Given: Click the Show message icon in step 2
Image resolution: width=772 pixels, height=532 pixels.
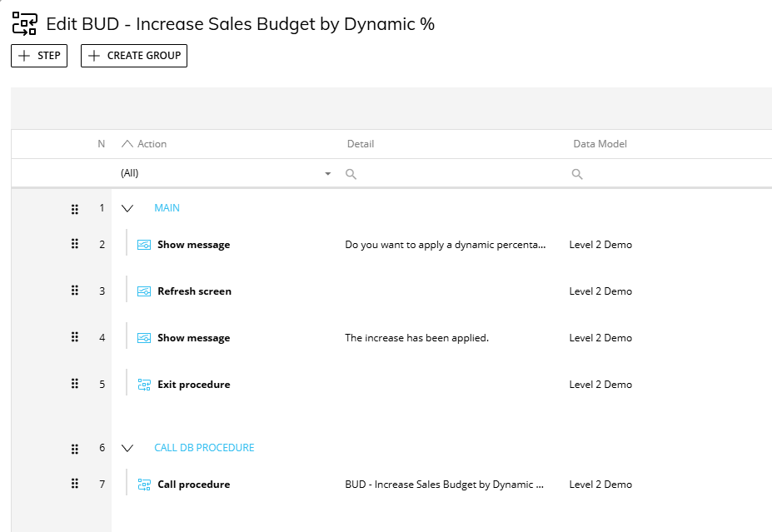Looking at the screenshot, I should (x=144, y=245).
